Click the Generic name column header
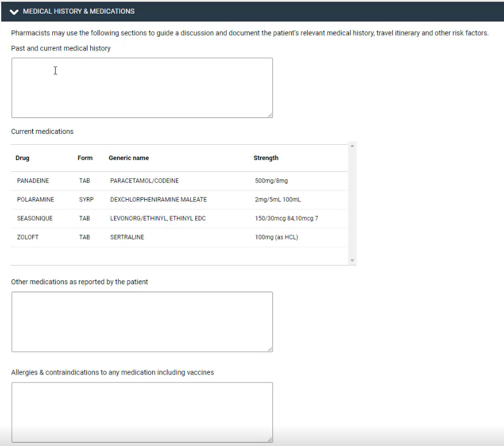The width and height of the screenshot is (504, 446). click(x=129, y=158)
